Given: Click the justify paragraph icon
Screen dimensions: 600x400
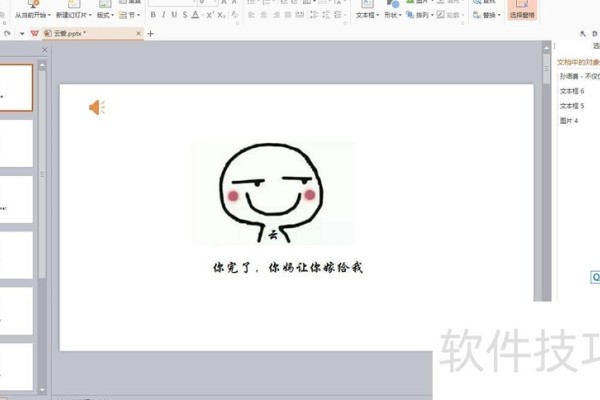Looking at the screenshot, I should (288, 15).
